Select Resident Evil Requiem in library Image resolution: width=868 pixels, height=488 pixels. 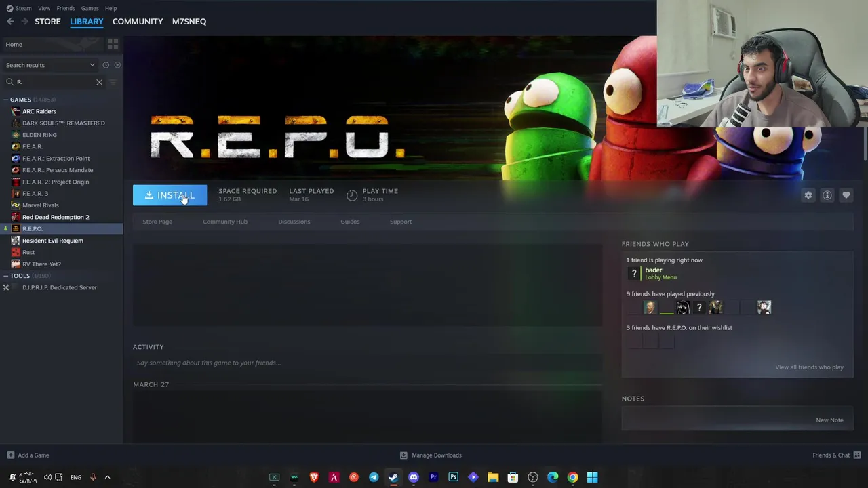(53, 241)
